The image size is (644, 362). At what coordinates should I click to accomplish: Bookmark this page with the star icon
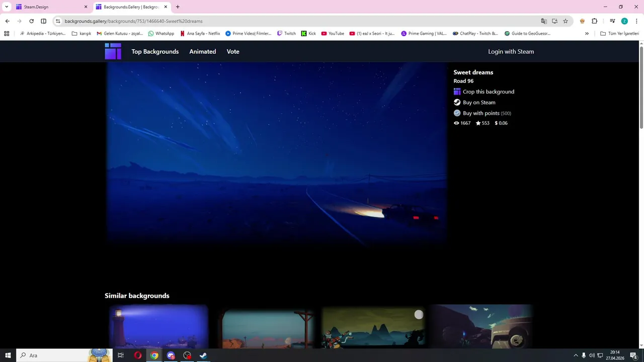point(566,21)
